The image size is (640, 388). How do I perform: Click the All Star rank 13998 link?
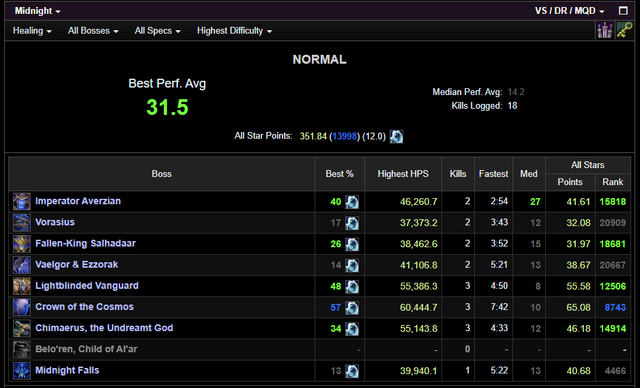tap(345, 136)
